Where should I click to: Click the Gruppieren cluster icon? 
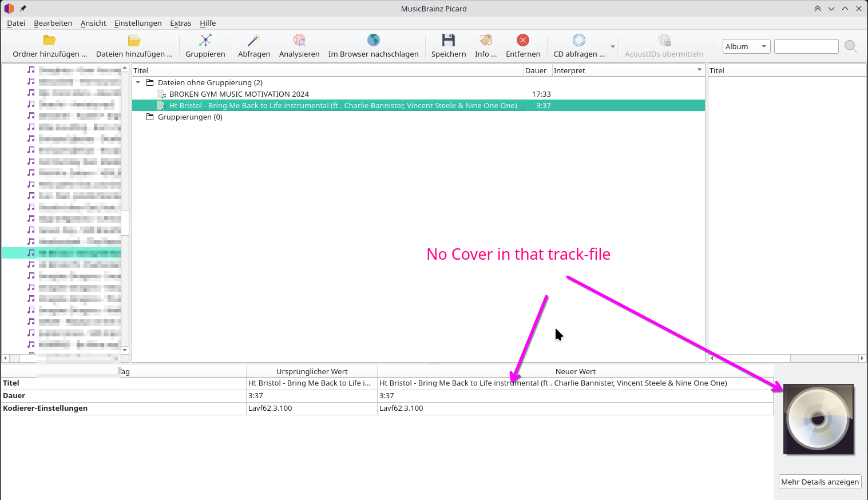pyautogui.click(x=205, y=41)
